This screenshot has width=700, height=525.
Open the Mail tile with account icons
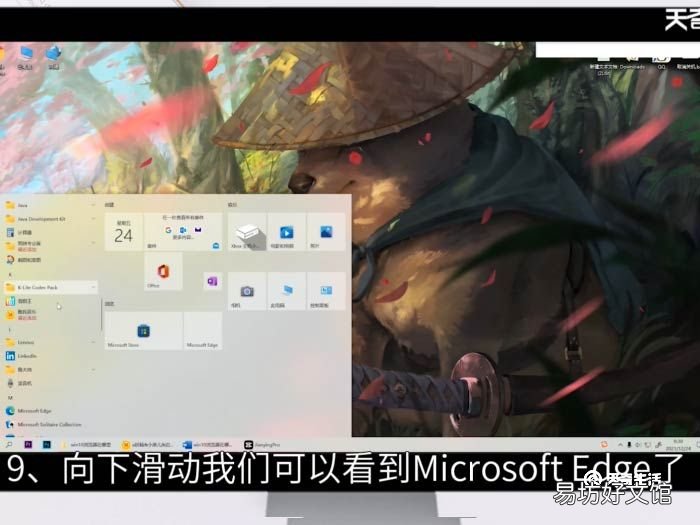(183, 232)
